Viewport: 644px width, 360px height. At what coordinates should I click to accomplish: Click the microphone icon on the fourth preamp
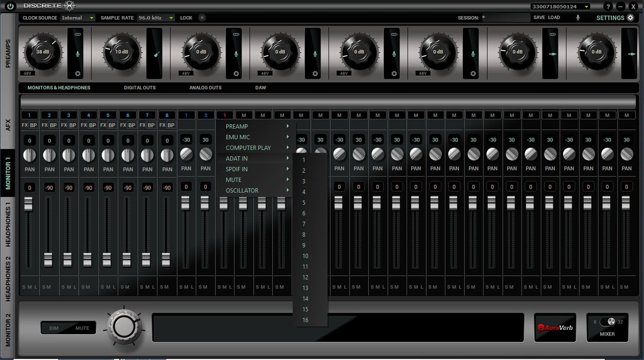click(315, 54)
